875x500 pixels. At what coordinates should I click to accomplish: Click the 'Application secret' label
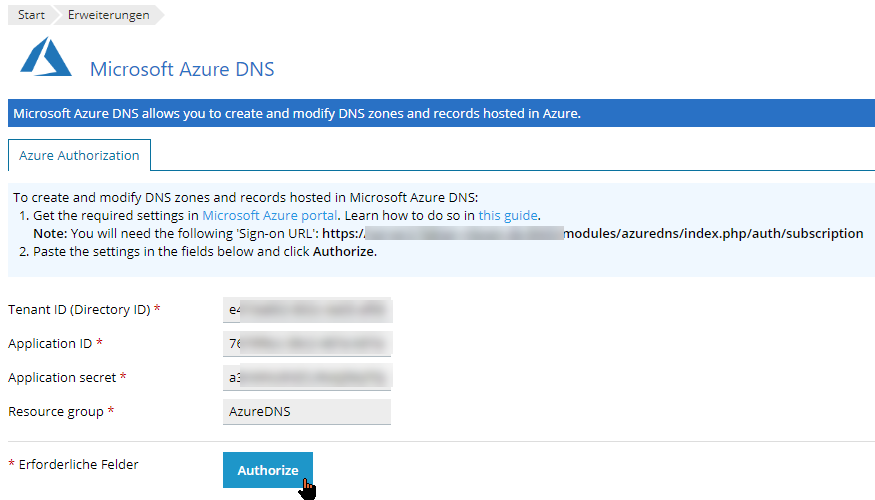pos(62,378)
